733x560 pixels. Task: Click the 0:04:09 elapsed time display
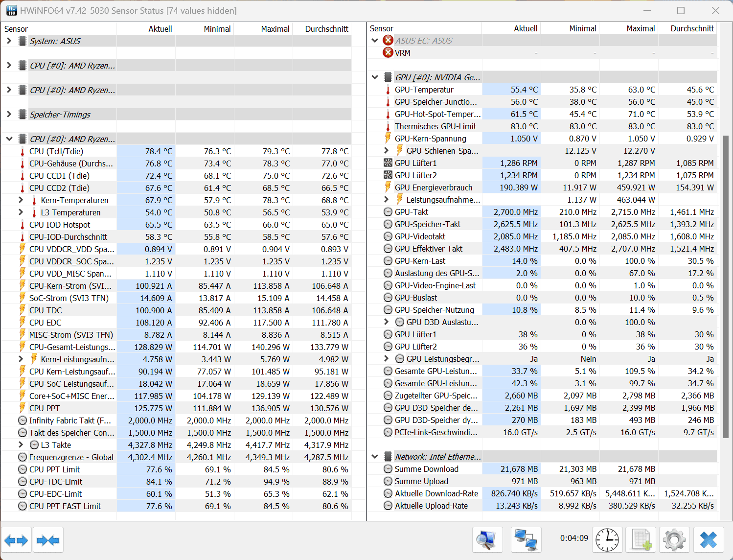[x=574, y=538]
